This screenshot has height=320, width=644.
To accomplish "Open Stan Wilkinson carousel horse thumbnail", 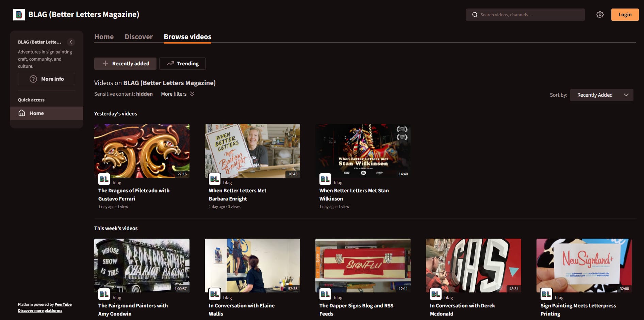I will pyautogui.click(x=363, y=151).
